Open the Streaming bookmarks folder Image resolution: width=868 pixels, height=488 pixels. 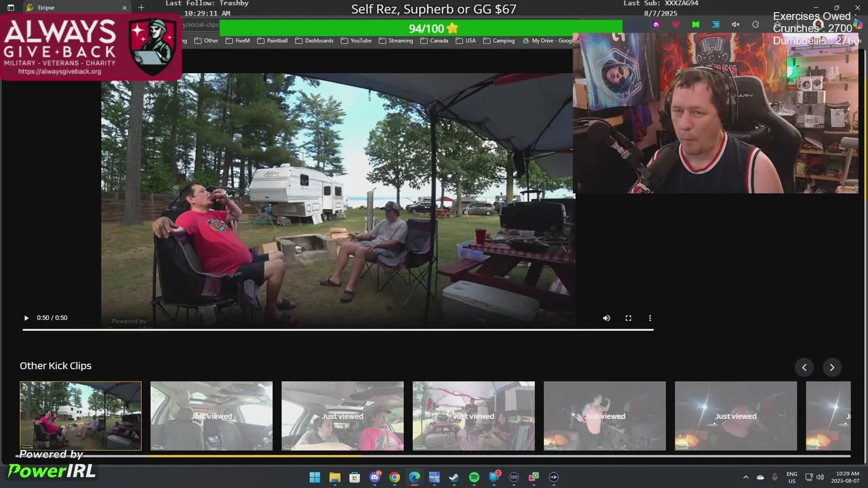pos(396,41)
